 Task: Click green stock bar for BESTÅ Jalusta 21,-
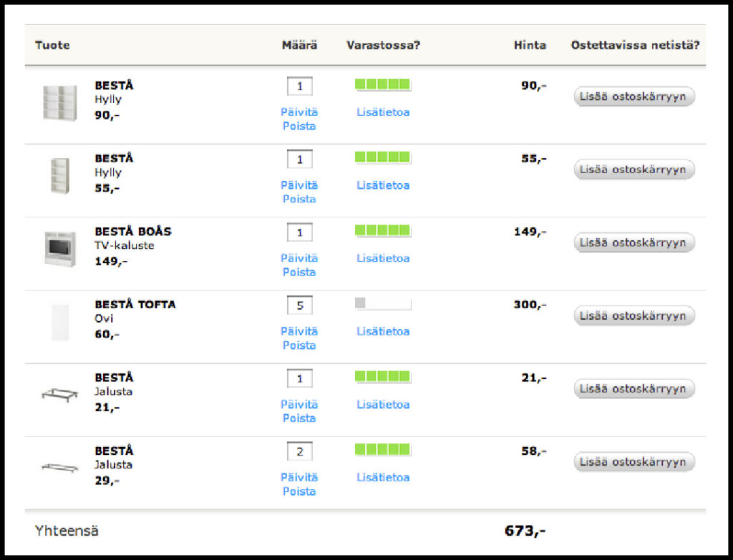(x=383, y=376)
